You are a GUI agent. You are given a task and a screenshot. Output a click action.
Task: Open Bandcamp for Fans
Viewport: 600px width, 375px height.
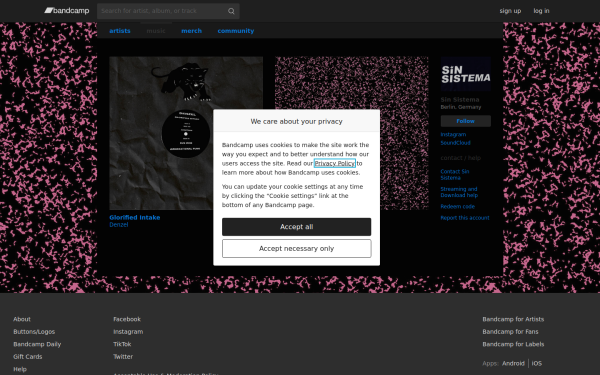click(x=510, y=332)
